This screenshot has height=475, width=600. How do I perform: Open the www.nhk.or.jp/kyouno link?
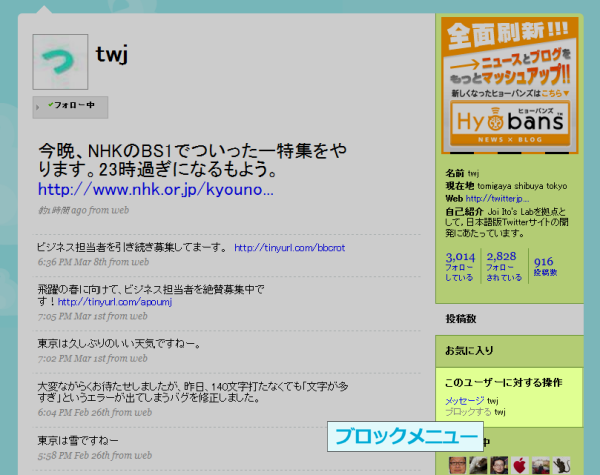tap(156, 189)
